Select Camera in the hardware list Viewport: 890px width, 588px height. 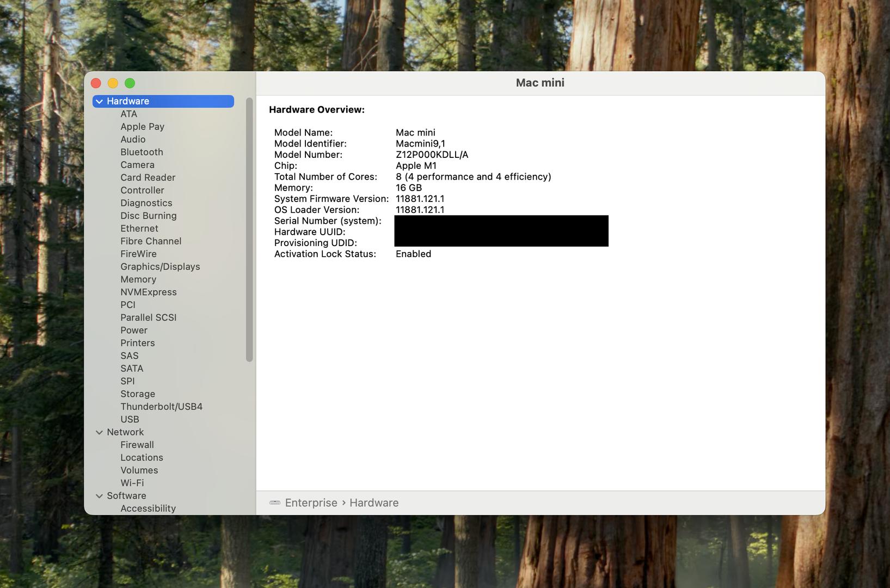tap(137, 164)
